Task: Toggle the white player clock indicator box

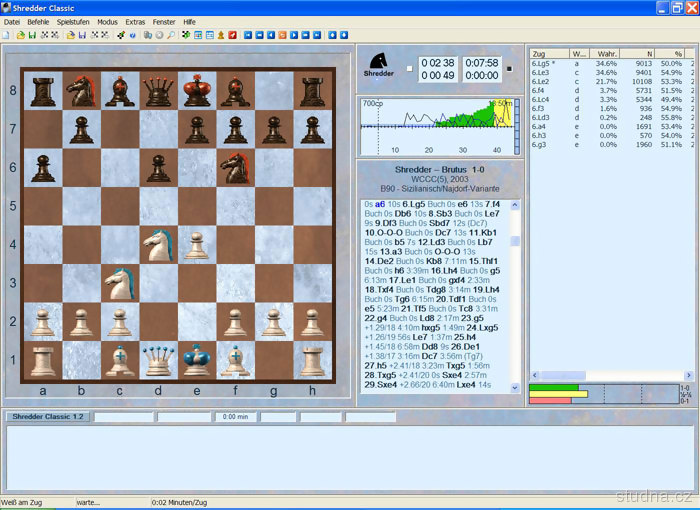Action: point(409,69)
